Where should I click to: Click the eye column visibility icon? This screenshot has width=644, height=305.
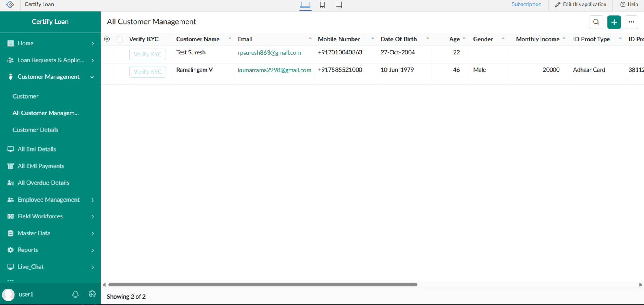click(107, 39)
